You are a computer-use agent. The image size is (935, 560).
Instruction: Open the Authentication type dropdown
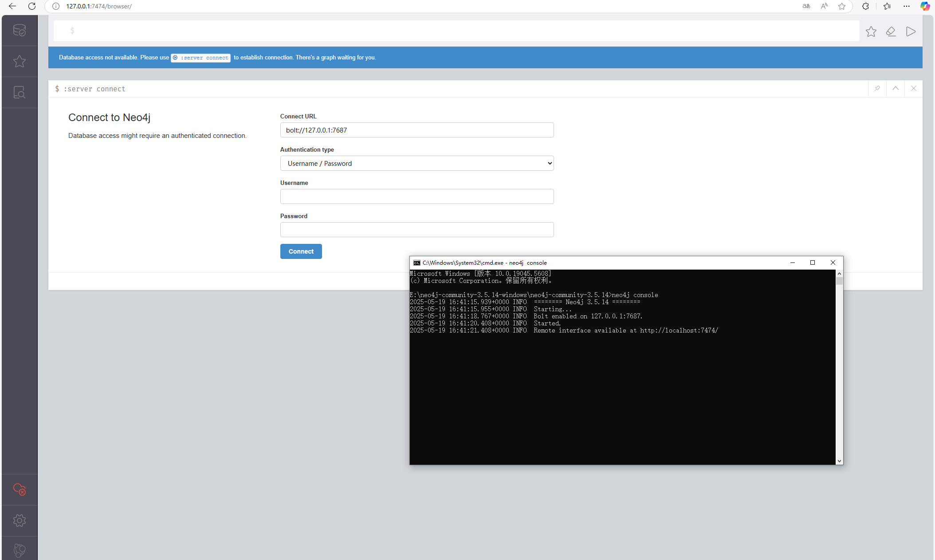pos(417,163)
